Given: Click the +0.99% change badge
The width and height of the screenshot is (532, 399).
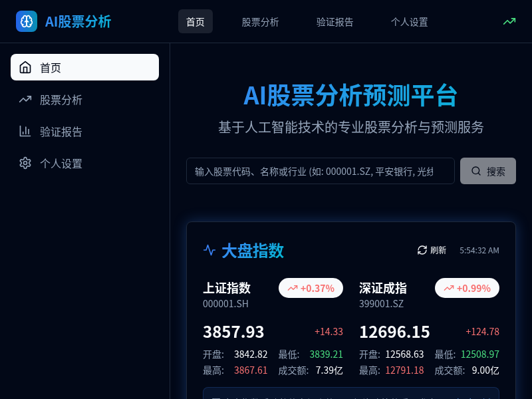Looking at the screenshot, I should [467, 288].
